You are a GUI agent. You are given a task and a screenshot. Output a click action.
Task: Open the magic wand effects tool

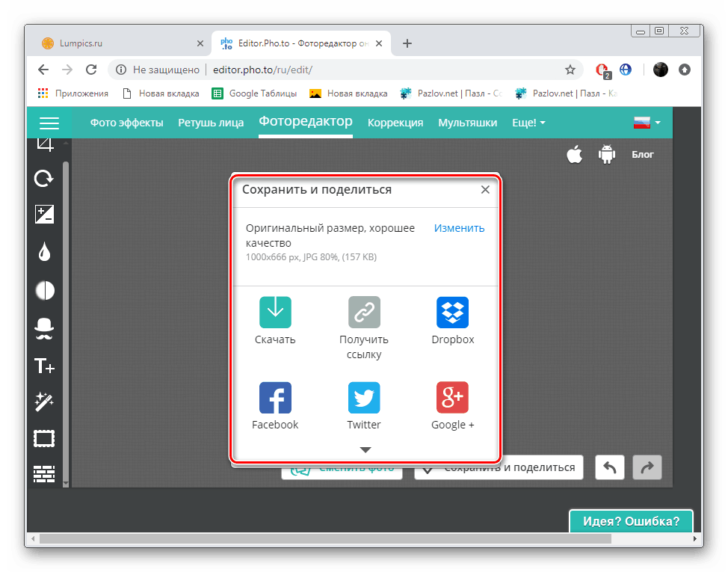click(45, 402)
